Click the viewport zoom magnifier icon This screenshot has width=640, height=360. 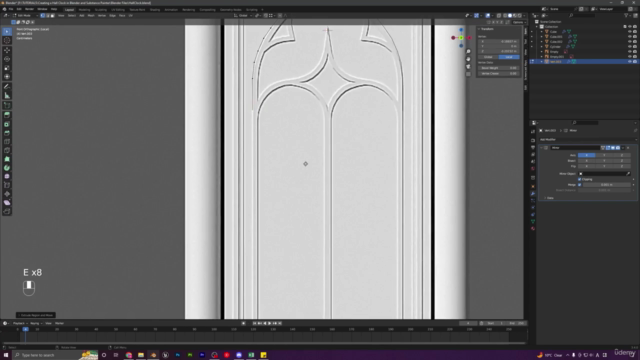pos(468,51)
